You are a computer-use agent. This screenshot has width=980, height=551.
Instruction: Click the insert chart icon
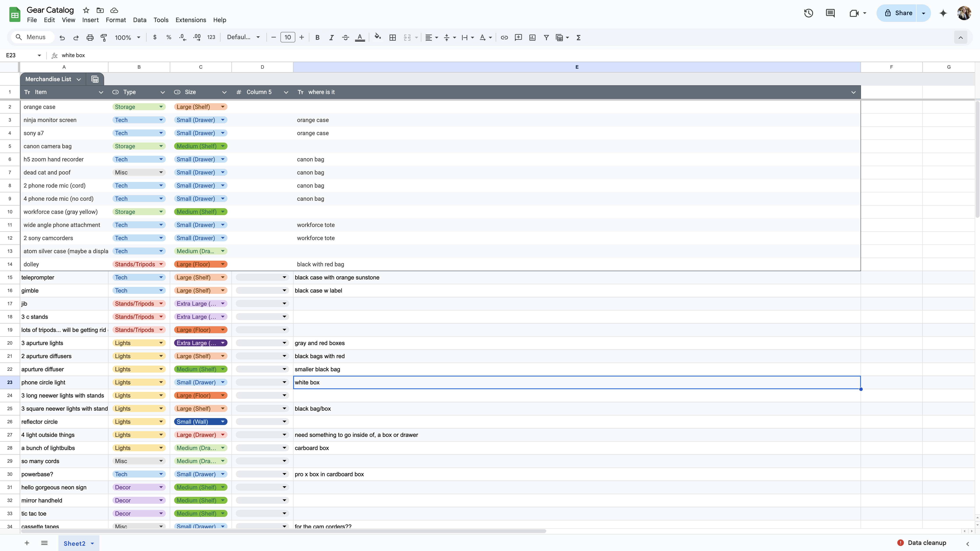tap(532, 37)
